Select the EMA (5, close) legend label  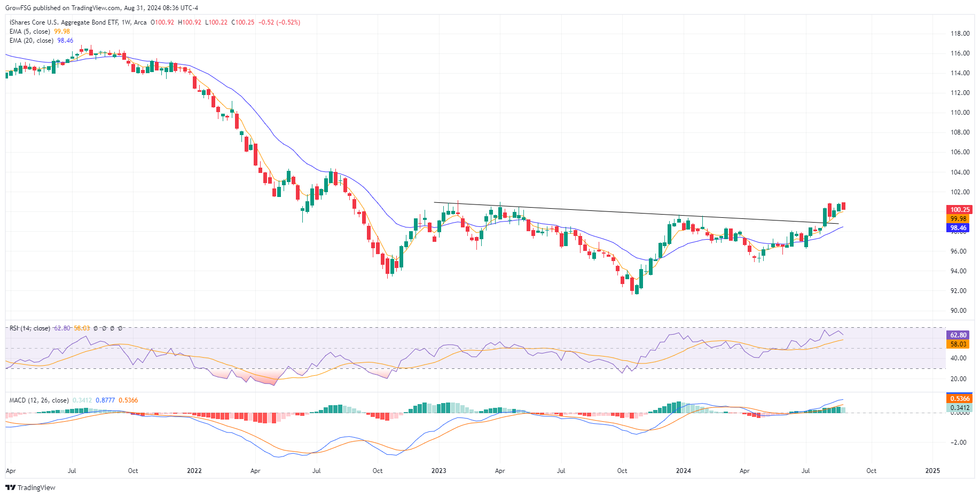tap(30, 31)
